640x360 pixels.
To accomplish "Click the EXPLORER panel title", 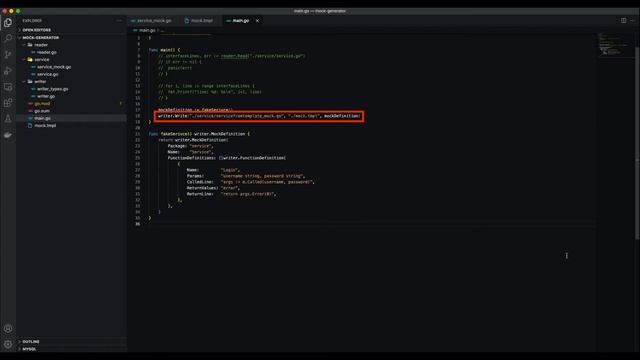I will click(x=32, y=20).
